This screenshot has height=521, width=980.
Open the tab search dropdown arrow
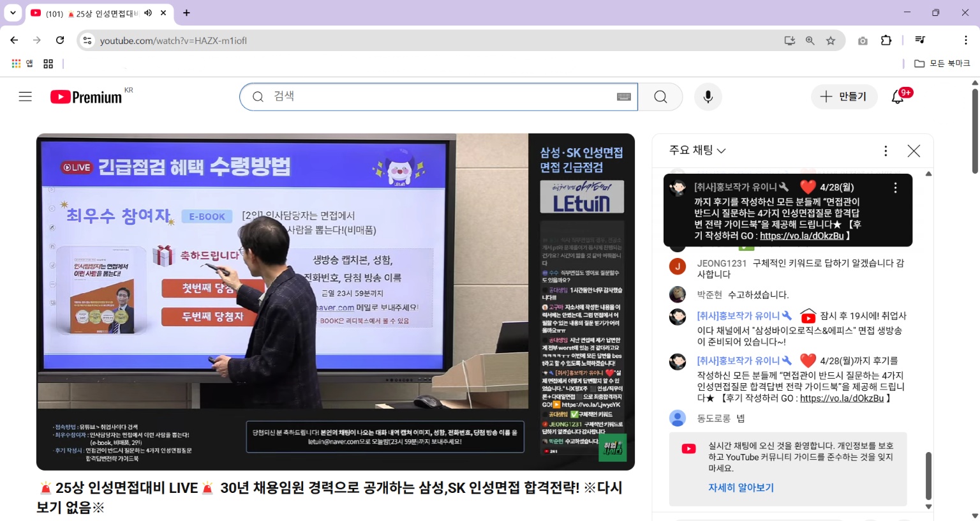[13, 13]
